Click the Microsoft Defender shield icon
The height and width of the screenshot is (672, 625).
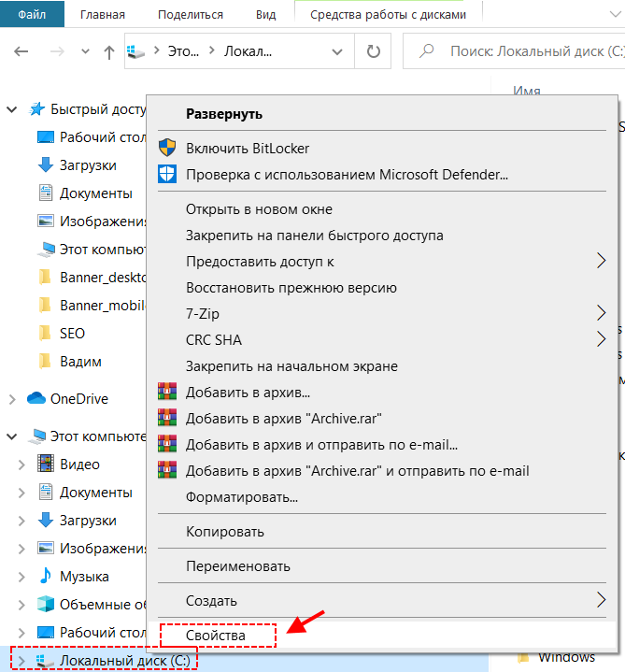pyautogui.click(x=167, y=175)
